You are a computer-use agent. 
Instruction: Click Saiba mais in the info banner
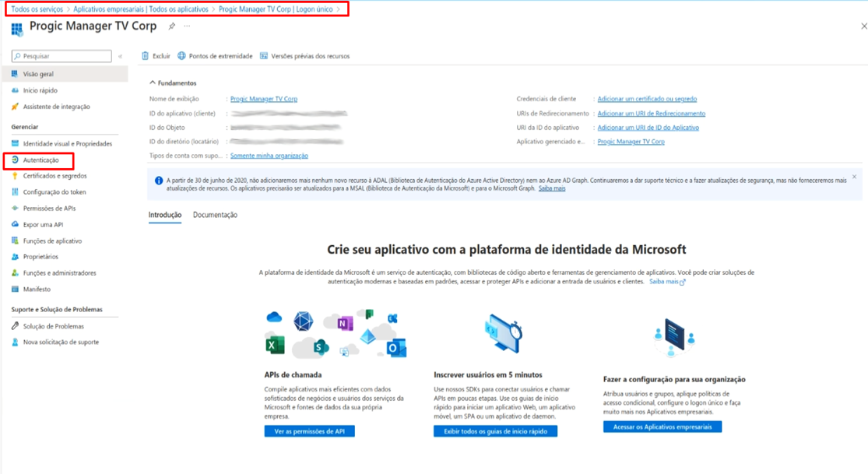(x=552, y=188)
